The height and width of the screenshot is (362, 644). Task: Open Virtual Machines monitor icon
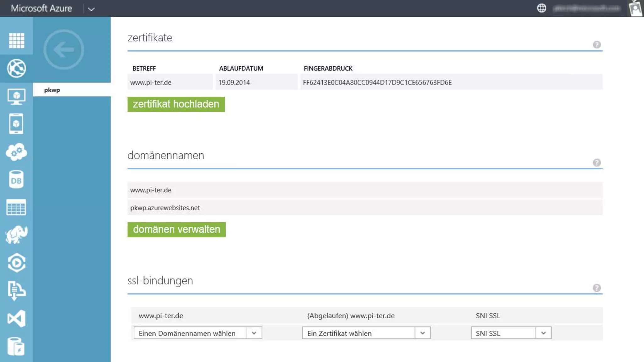(16, 96)
